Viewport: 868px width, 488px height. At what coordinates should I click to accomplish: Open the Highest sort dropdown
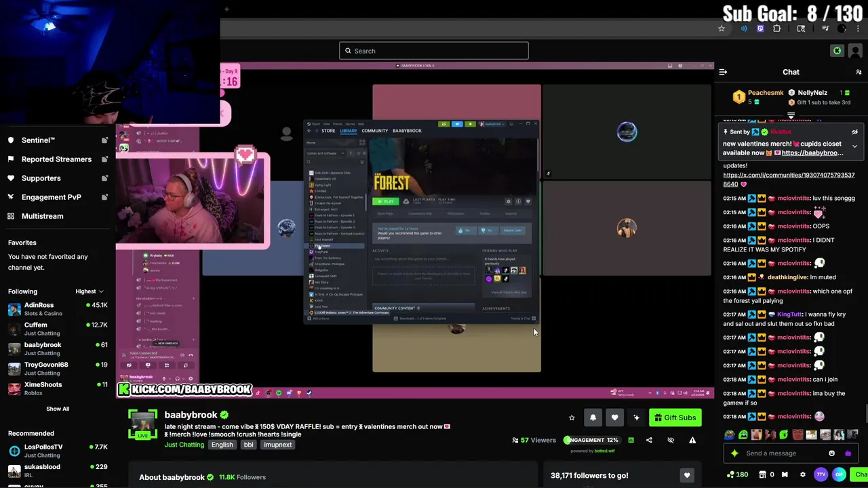(90, 291)
